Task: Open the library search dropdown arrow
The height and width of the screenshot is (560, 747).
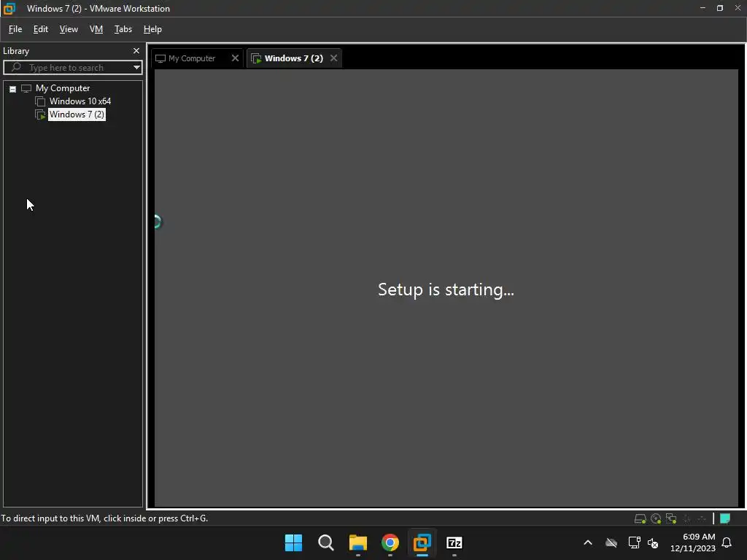Action: pos(136,68)
